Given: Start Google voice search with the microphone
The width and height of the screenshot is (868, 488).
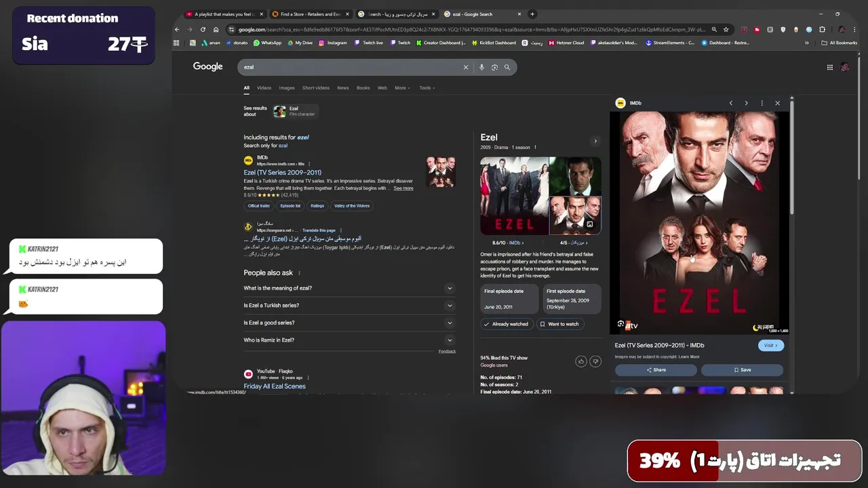Looking at the screenshot, I should pyautogui.click(x=481, y=67).
